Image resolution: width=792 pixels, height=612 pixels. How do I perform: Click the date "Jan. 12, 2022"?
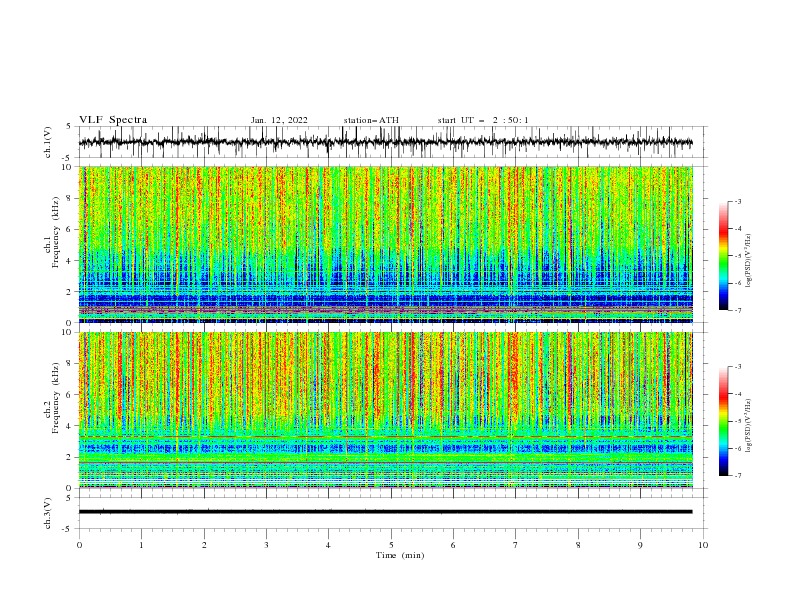279,120
